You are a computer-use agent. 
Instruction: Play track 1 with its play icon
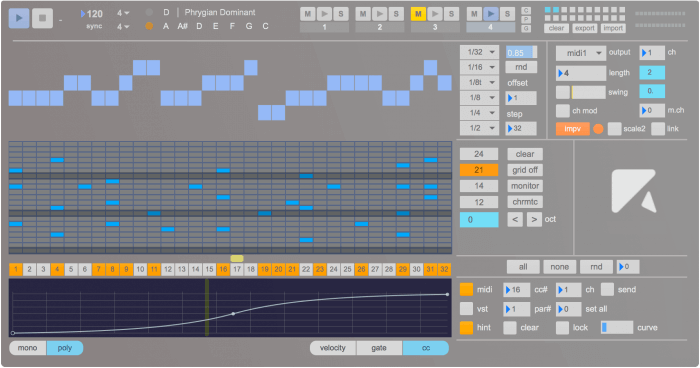[x=325, y=14]
